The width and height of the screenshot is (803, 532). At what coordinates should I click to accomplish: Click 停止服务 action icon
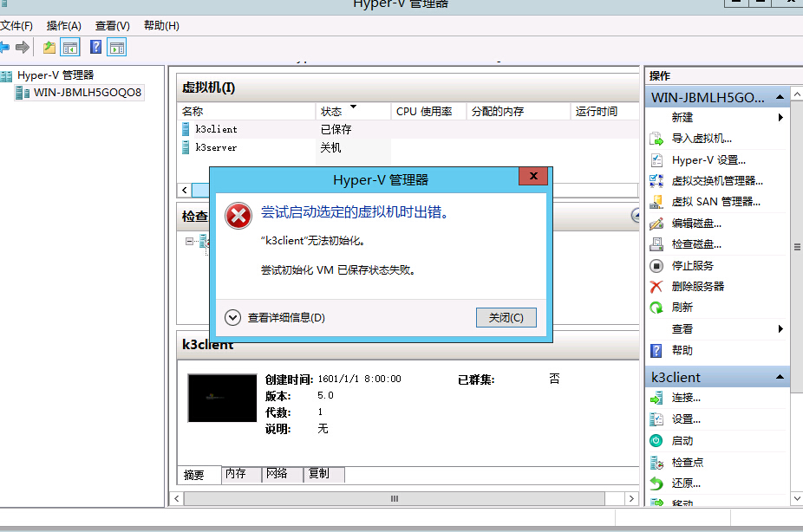[656, 266]
